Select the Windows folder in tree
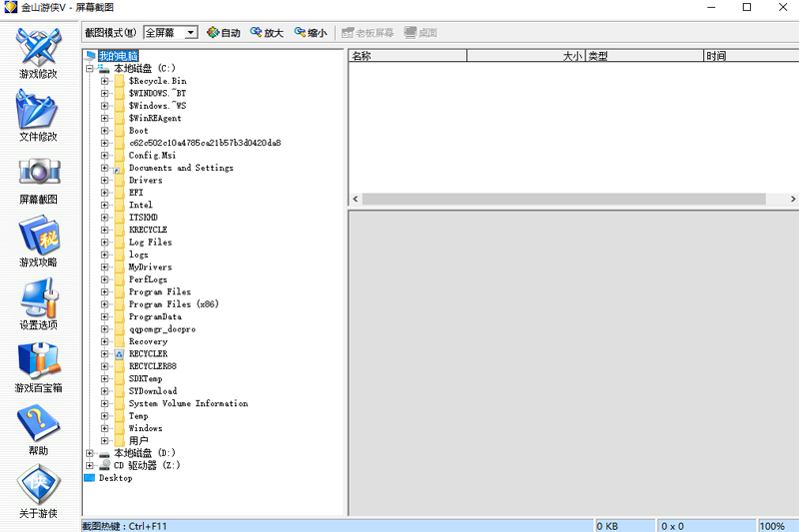This screenshot has width=799, height=532. pyautogui.click(x=145, y=428)
